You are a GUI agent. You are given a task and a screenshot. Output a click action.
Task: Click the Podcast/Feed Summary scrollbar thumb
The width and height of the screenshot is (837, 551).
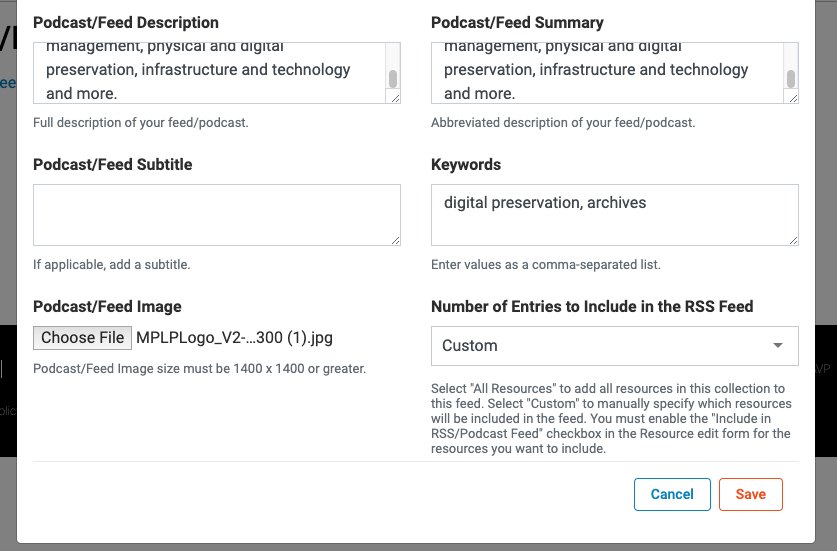tap(791, 79)
